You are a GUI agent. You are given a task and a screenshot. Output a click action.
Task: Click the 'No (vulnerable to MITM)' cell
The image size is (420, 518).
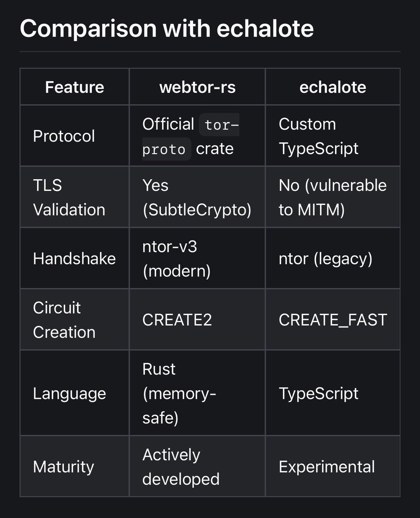(333, 197)
